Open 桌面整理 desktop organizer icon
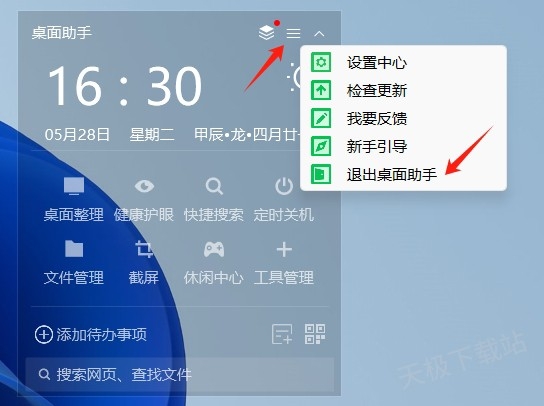The width and height of the screenshot is (544, 406). click(x=74, y=186)
